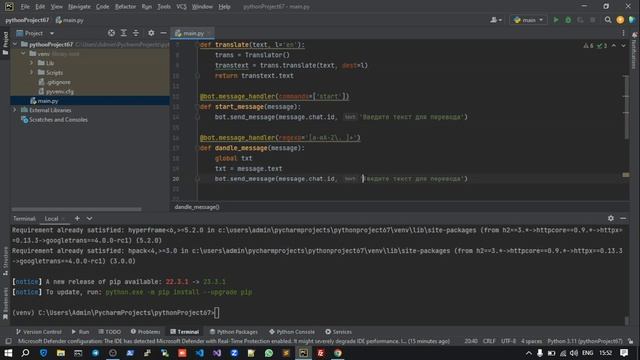Open Python Console tool window
Image resolution: width=640 pixels, height=360 pixels.
292,331
